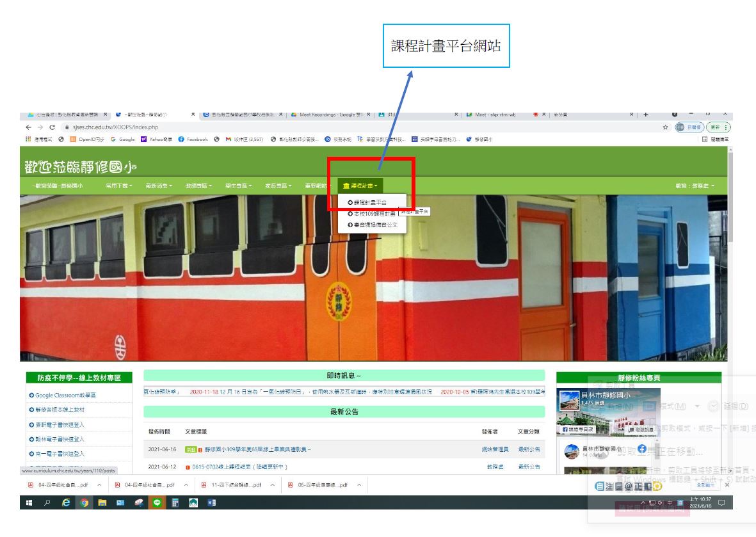
Task: Reload the page with the refresh icon
Action: click(52, 127)
